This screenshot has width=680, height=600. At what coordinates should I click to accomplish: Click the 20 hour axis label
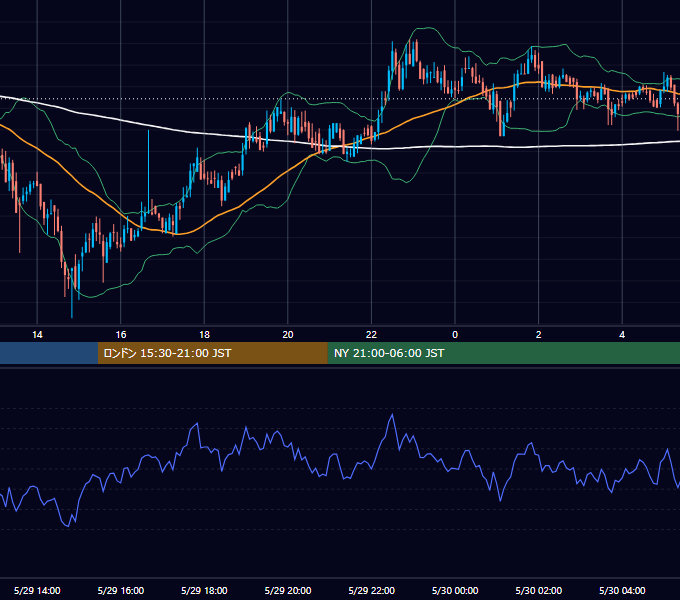[x=288, y=335]
